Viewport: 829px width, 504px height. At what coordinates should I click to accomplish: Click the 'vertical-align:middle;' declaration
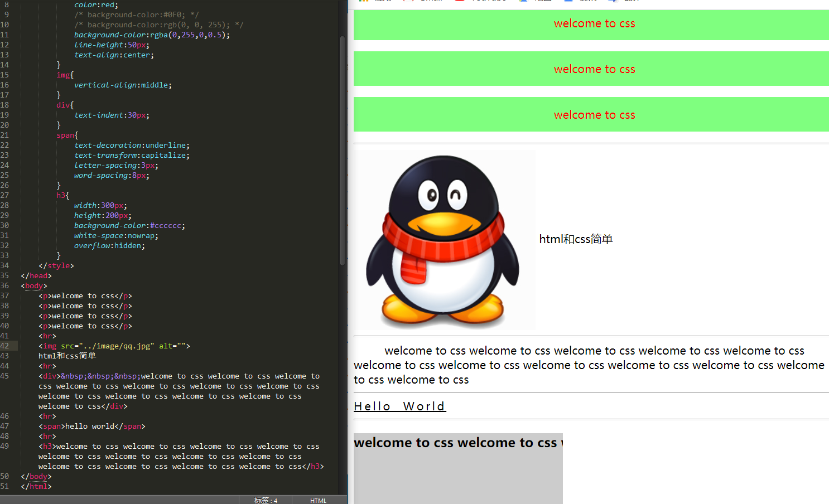123,85
